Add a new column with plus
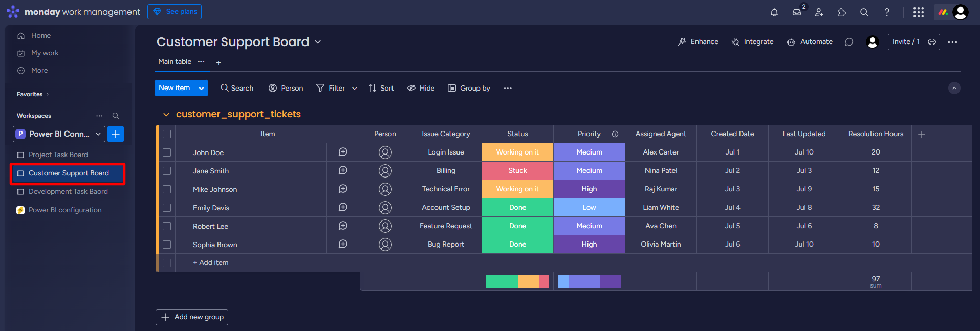Screen dimensions: 980x331 (x=922, y=134)
